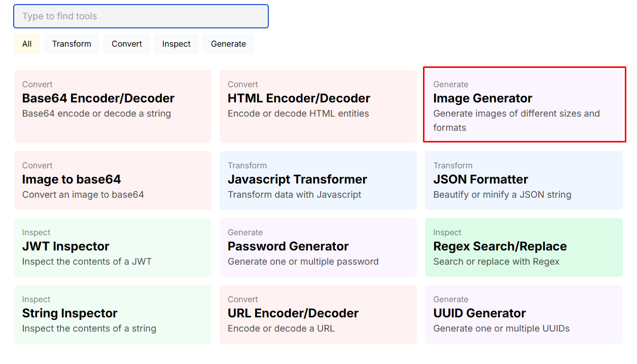Open the UUID Generator tool

click(x=524, y=314)
